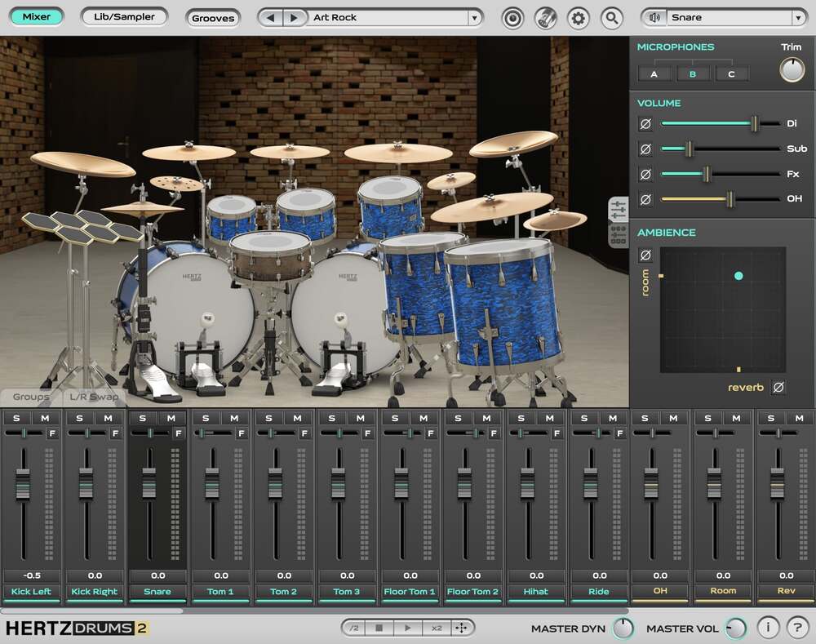Select microphone B in the Microphones section
This screenshot has width=816, height=644.
(693, 73)
